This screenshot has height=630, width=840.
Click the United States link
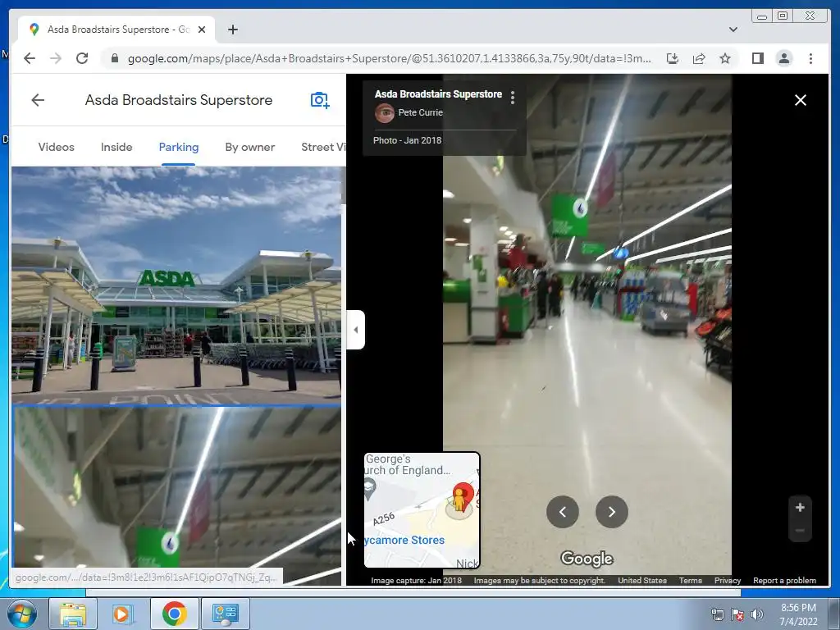(x=641, y=580)
